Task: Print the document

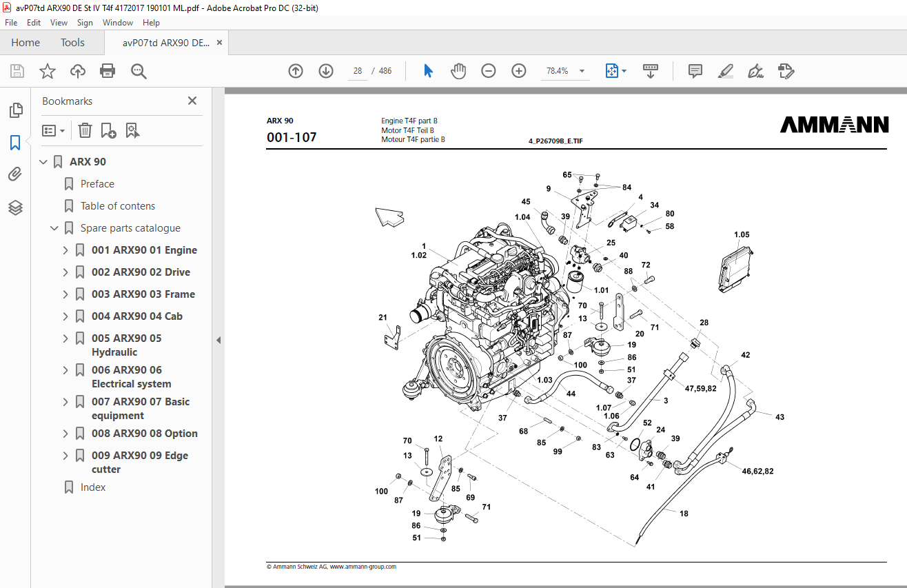Action: coord(108,71)
